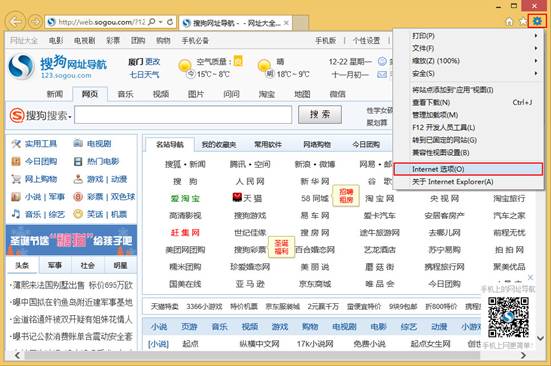Open Favorites star icon
Image resolution: width=551 pixels, height=366 pixels.
[523, 22]
